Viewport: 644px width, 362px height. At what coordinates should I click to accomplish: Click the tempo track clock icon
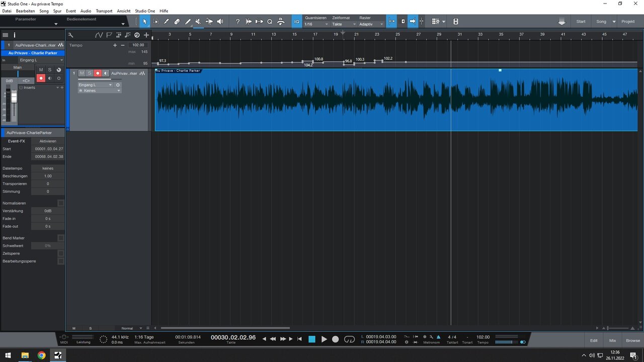click(x=137, y=35)
